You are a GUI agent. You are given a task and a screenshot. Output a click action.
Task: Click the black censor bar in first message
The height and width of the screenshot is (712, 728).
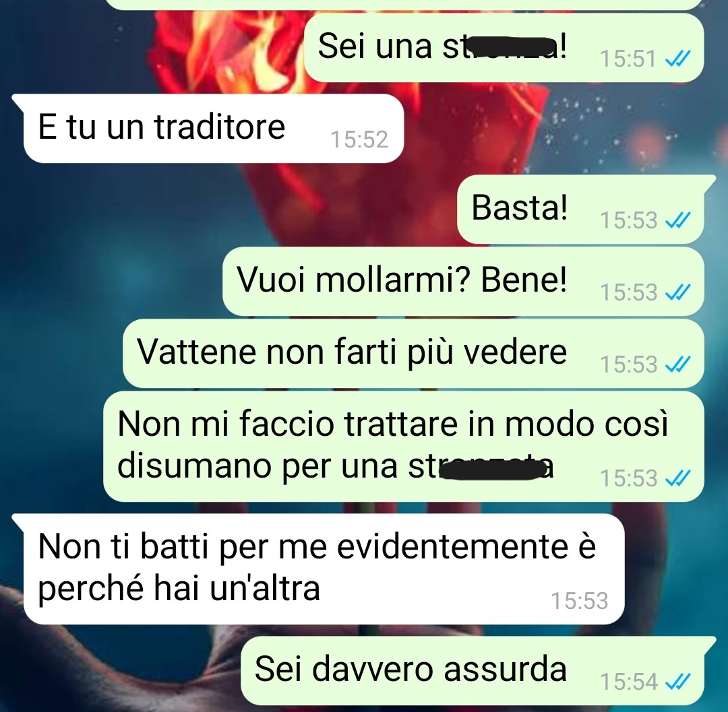pos(508,46)
